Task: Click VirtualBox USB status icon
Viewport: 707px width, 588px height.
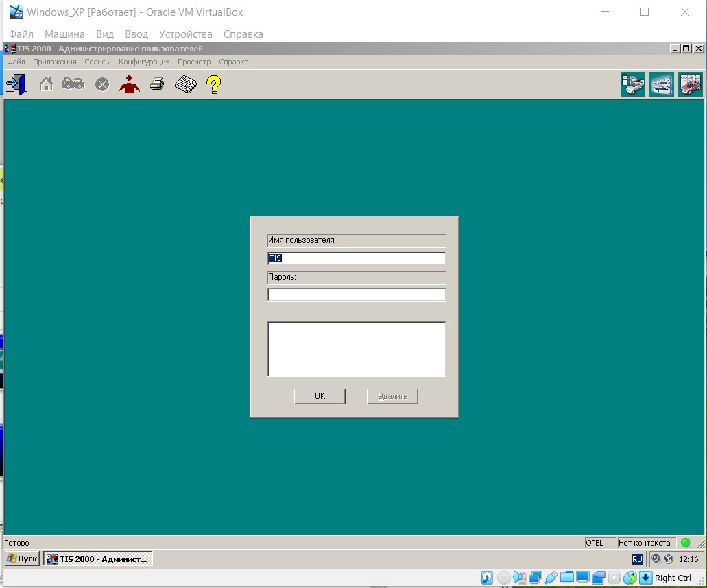Action: pyautogui.click(x=551, y=578)
